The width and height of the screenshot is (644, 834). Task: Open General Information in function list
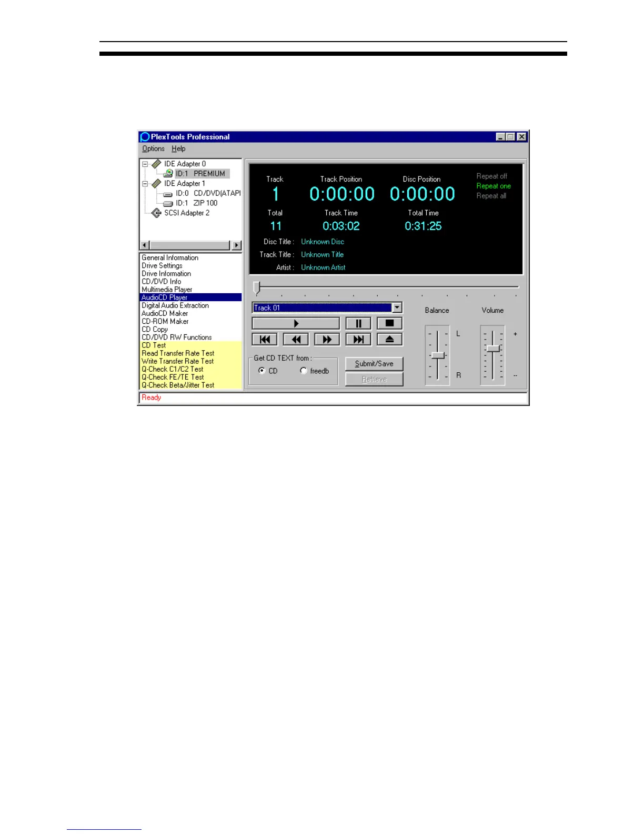(170, 258)
